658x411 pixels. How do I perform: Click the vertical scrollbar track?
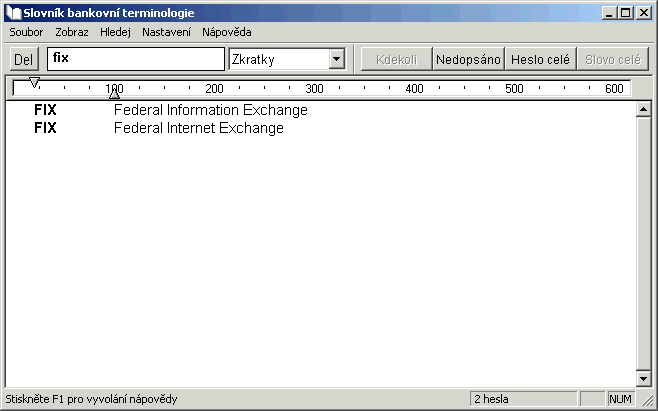[x=643, y=244]
